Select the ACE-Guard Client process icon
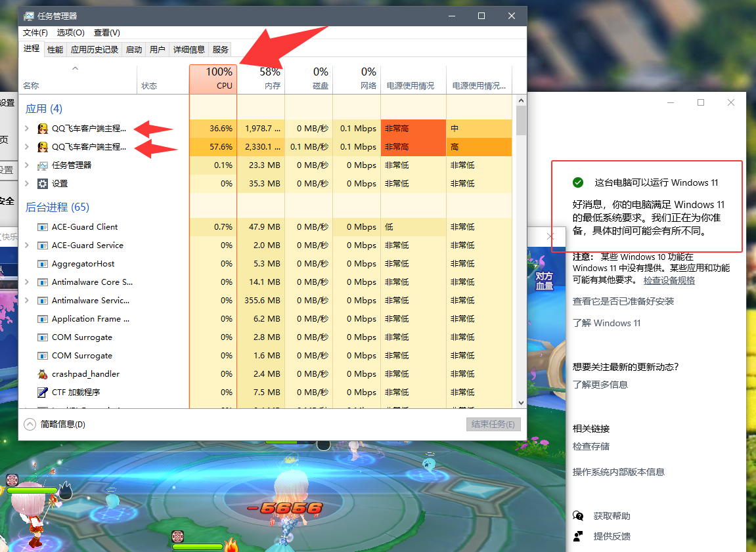 click(x=43, y=227)
